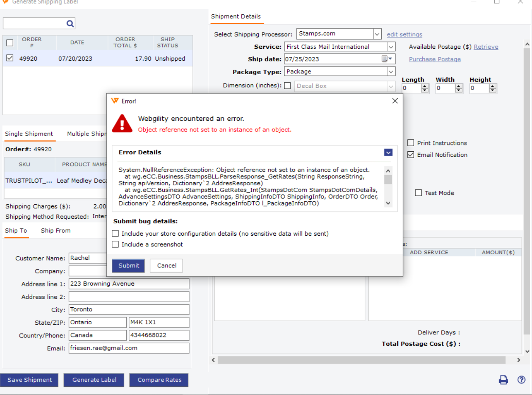
Task: Click the ZIP field M4K 1X1
Action: click(x=159, y=322)
